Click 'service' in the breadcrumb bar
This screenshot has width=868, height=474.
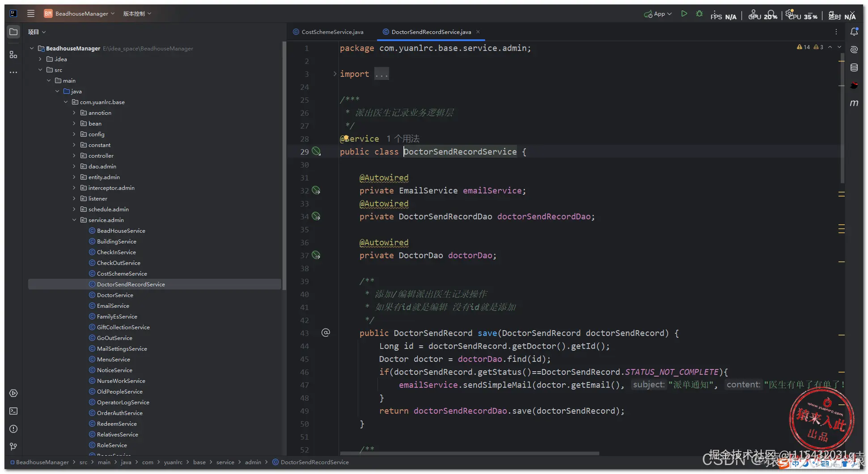point(225,462)
